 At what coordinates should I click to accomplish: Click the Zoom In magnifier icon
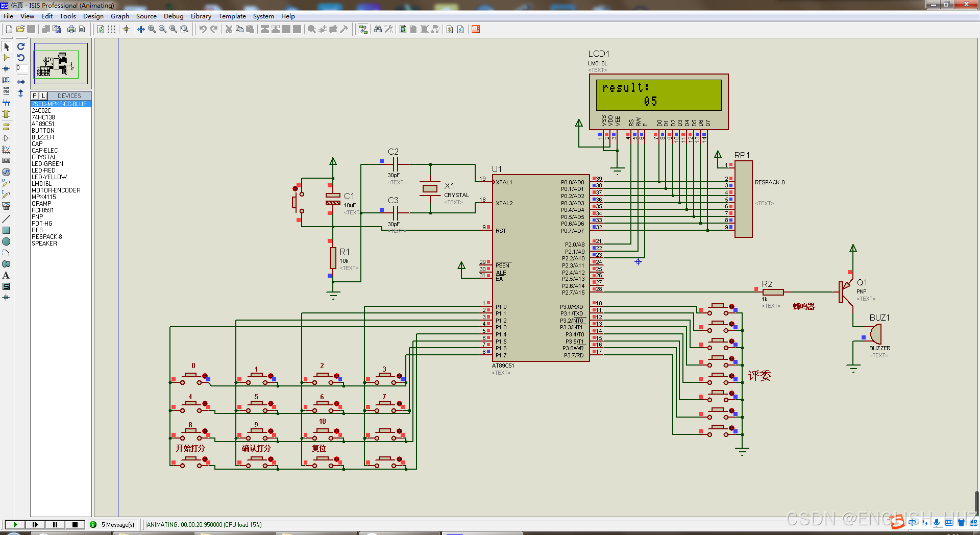click(x=152, y=29)
